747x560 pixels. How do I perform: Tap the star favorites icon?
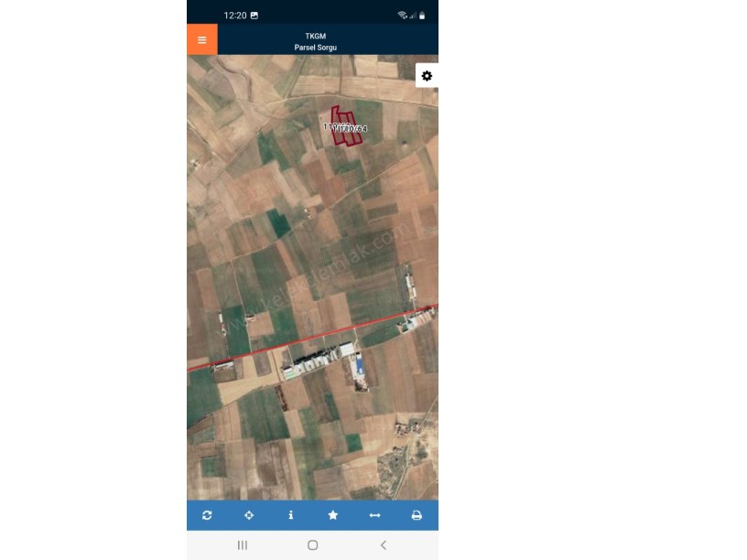(x=333, y=515)
